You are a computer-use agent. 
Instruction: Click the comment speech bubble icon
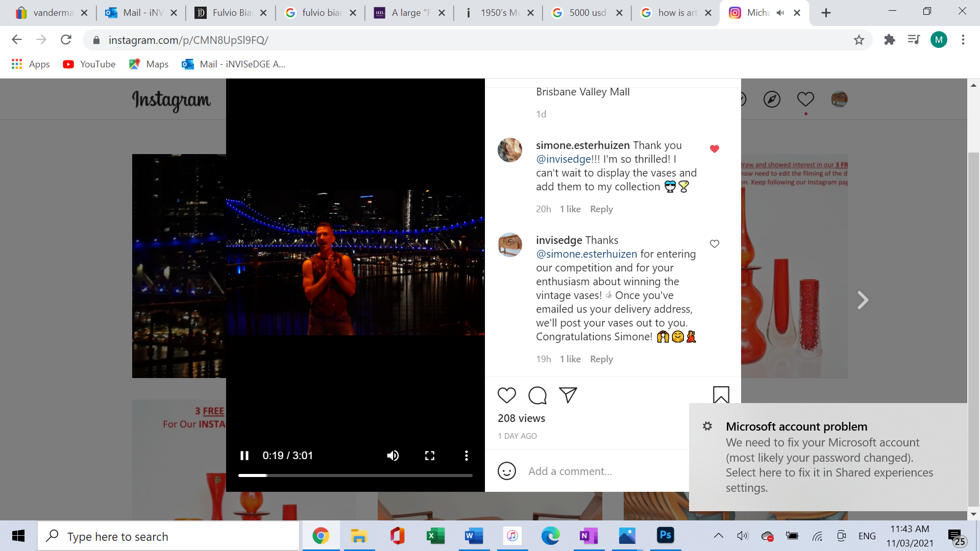pyautogui.click(x=537, y=395)
